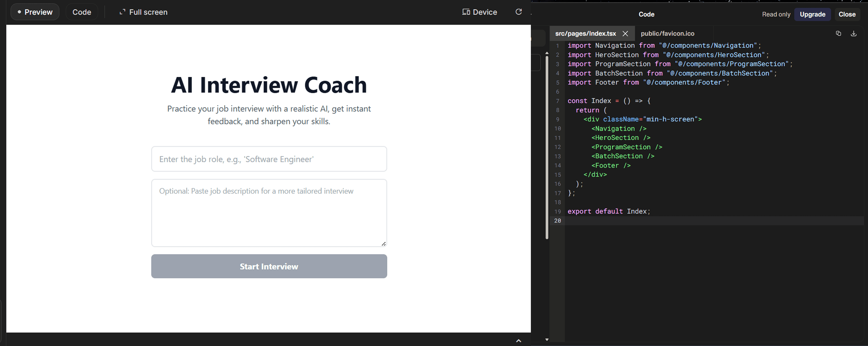Viewport: 868px width, 346px height.
Task: Select the src/pages/Index.tsx tab
Action: coord(585,34)
